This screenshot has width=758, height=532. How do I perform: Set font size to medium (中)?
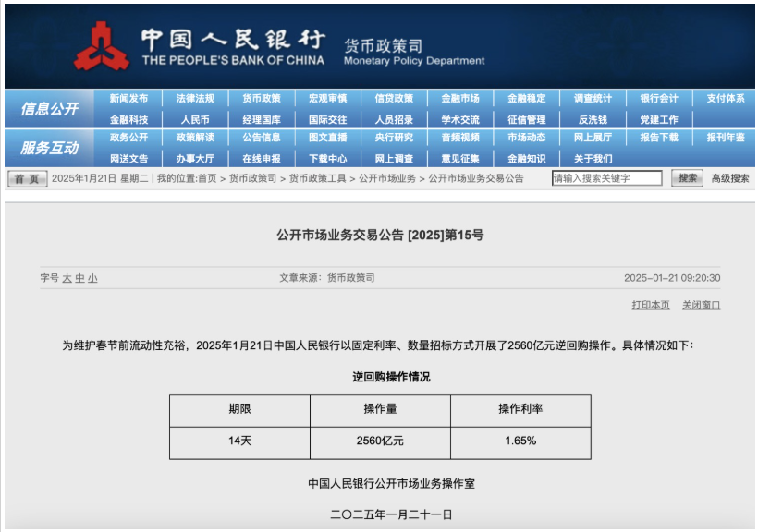coord(79,278)
